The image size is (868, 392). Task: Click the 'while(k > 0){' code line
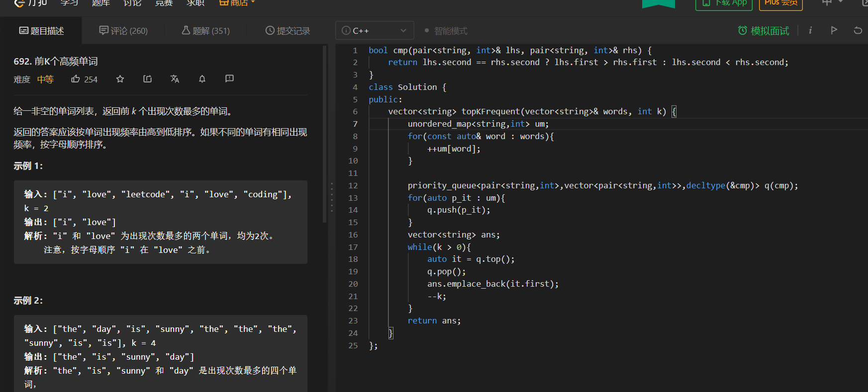point(439,247)
